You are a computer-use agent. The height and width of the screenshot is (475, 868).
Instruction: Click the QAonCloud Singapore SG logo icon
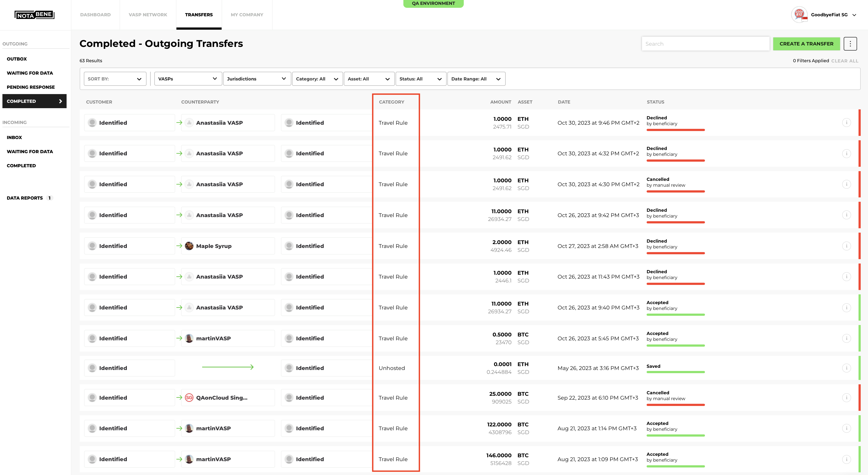(189, 397)
